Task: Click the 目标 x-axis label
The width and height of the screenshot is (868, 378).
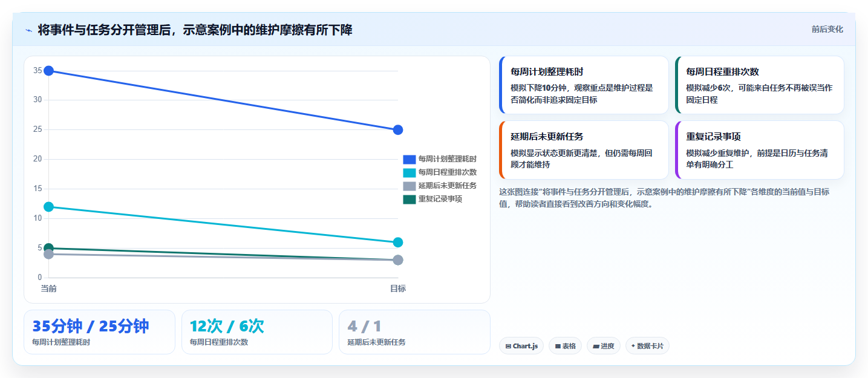Action: click(x=398, y=288)
